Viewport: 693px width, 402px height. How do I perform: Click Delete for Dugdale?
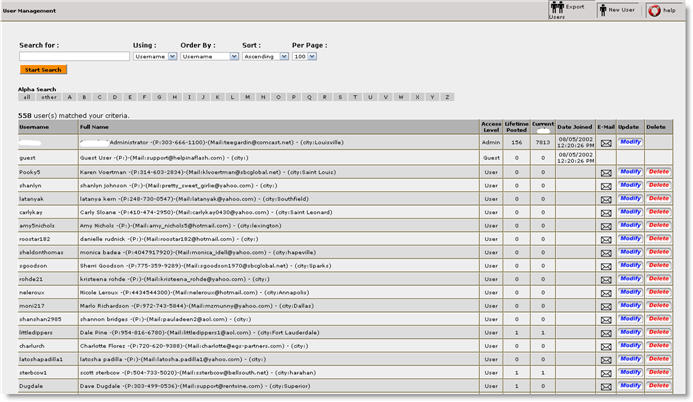pos(659,385)
